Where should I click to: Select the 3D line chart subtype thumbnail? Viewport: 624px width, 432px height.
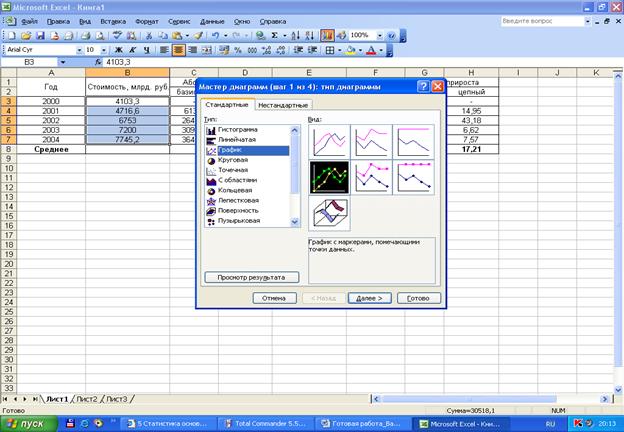point(331,213)
